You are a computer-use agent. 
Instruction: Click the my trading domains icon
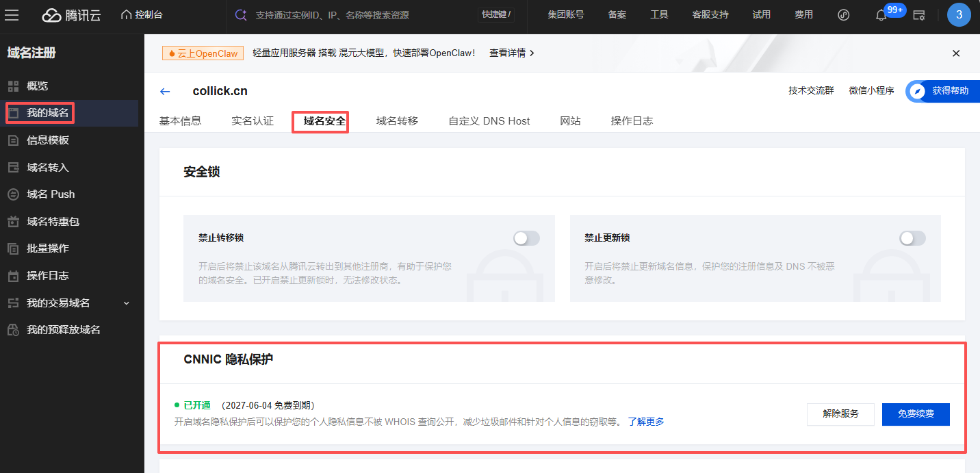[x=13, y=303]
